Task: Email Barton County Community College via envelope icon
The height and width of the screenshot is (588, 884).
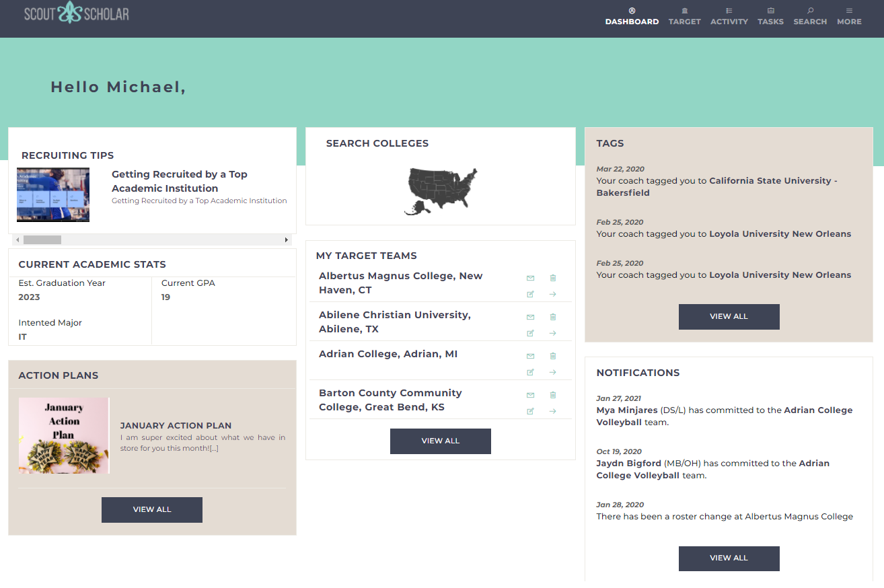Action: point(530,395)
